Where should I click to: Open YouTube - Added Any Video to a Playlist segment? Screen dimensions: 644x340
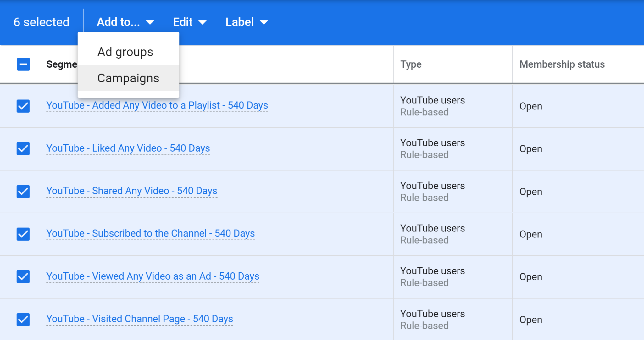point(157,105)
